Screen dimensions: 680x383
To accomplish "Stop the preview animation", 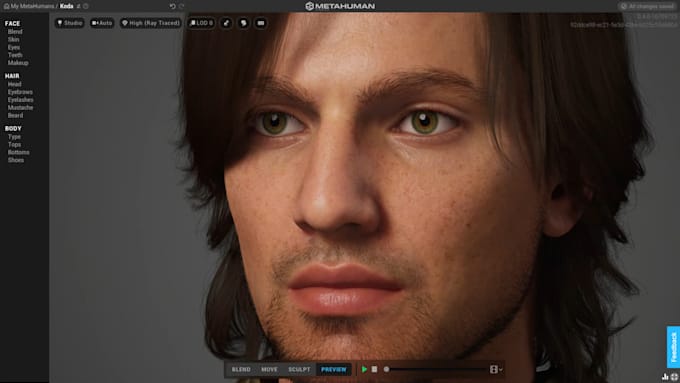I will click(x=374, y=370).
